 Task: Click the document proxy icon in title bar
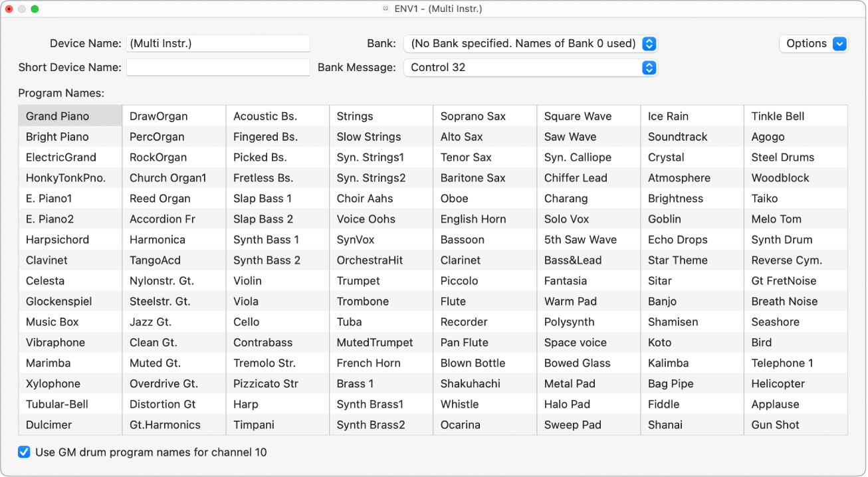click(x=385, y=9)
